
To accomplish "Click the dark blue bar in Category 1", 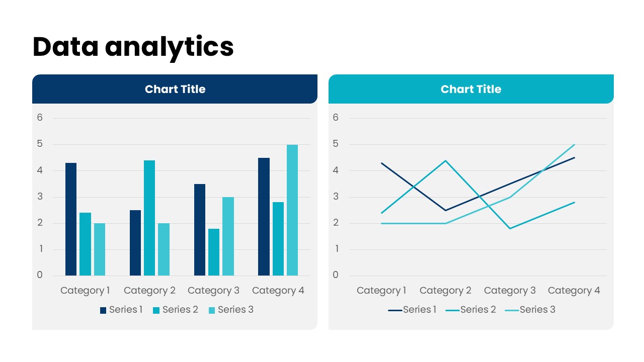I will tap(71, 219).
